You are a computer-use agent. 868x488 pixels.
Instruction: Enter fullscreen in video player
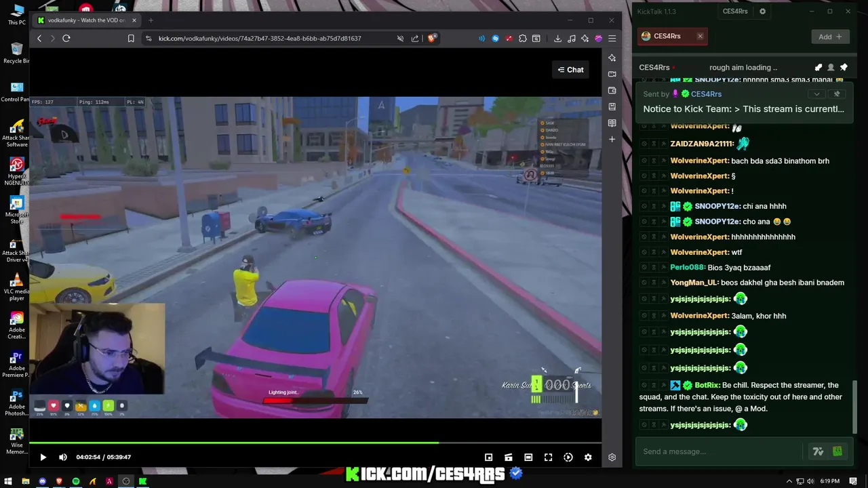click(x=548, y=457)
